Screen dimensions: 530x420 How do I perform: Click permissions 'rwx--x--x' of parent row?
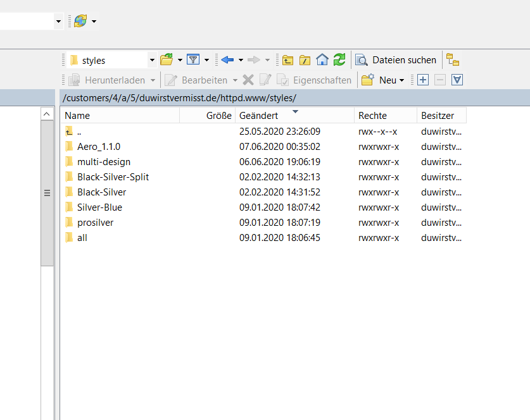pos(378,132)
